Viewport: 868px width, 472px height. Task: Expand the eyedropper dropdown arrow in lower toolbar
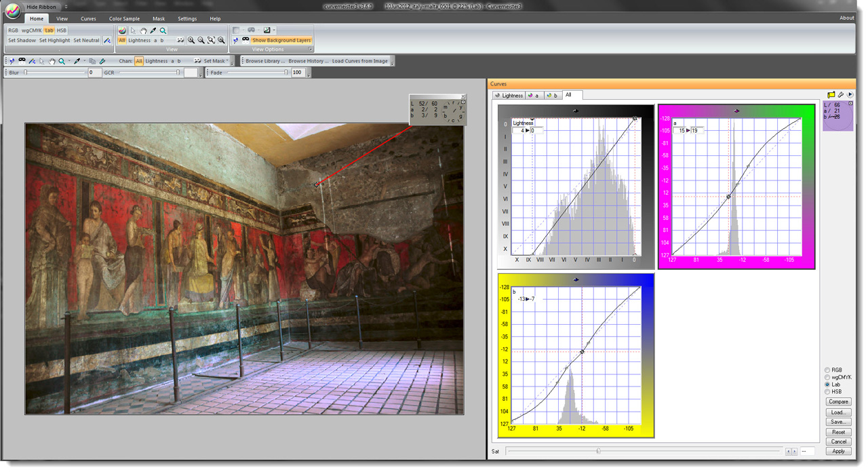[84, 61]
